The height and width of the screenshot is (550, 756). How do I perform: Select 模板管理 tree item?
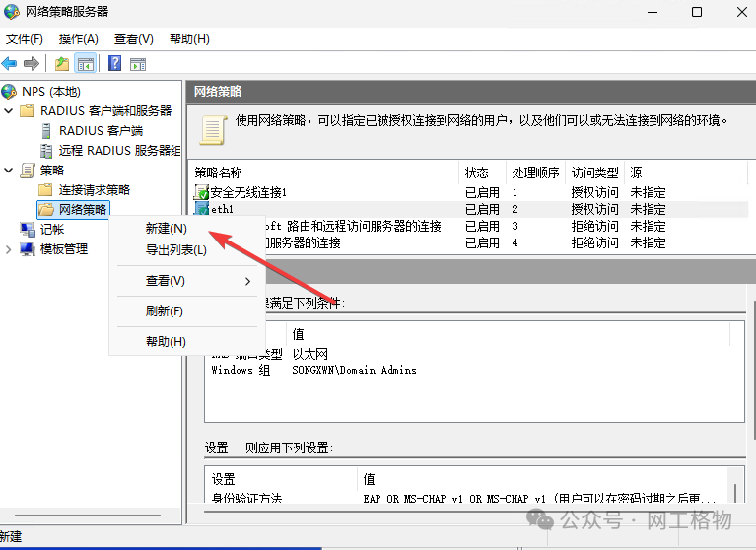pyautogui.click(x=64, y=249)
